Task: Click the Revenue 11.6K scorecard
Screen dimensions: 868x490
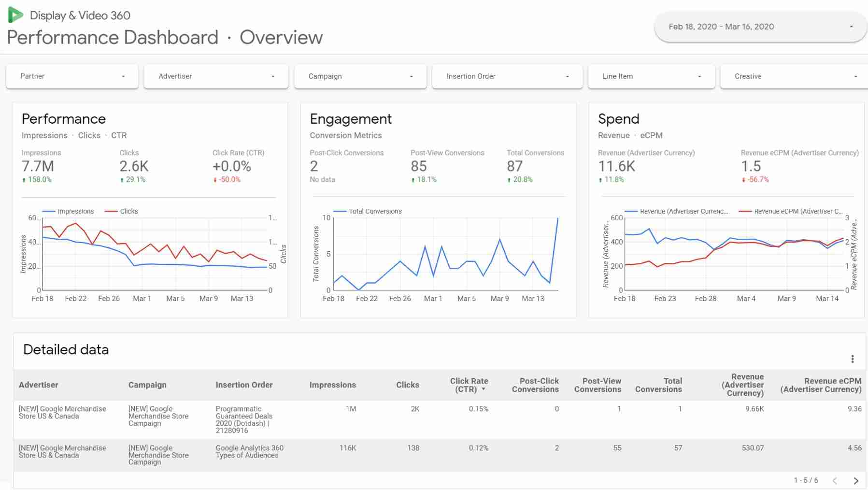Action: coord(646,166)
